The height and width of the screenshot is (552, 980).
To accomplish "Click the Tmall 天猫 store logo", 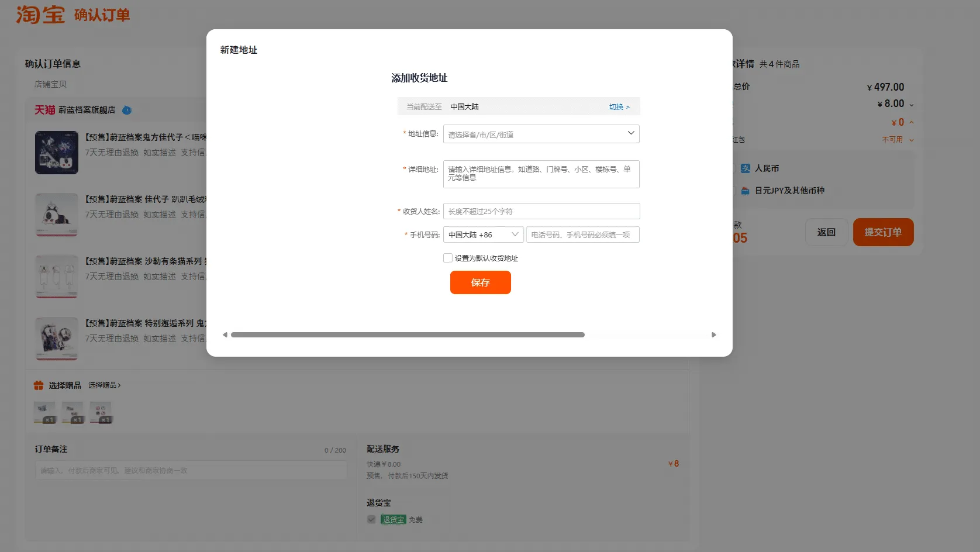I will pos(44,110).
